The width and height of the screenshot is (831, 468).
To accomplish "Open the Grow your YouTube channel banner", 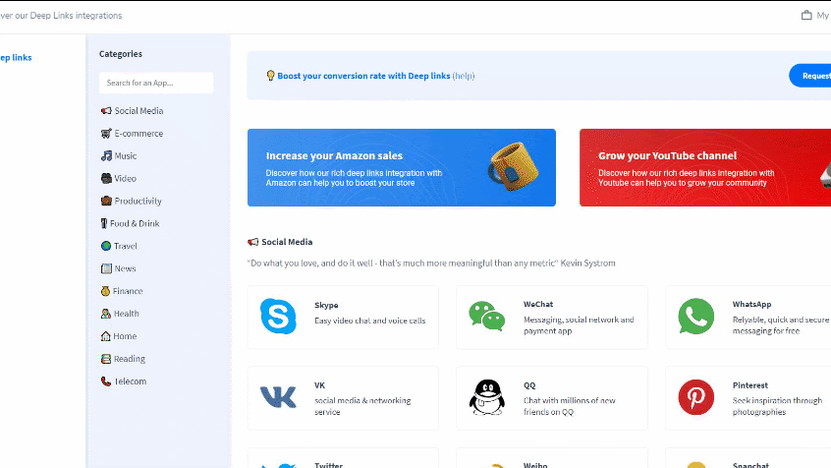I will click(704, 167).
